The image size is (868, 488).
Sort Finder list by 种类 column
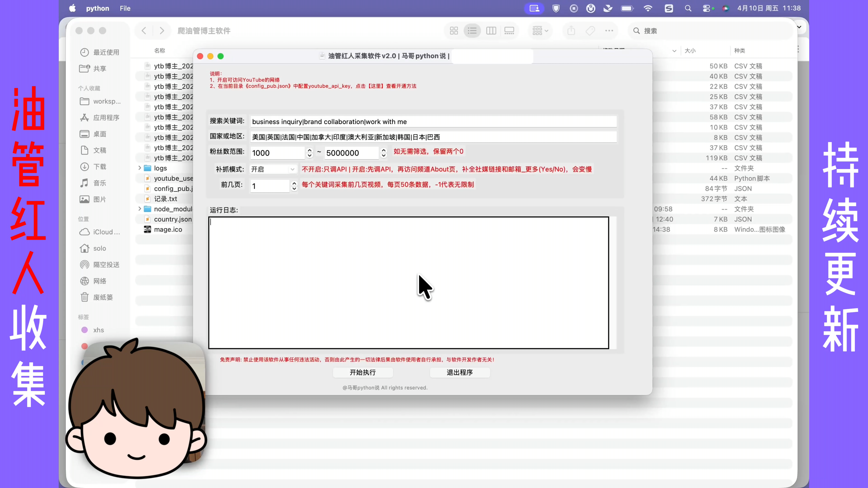tap(740, 51)
